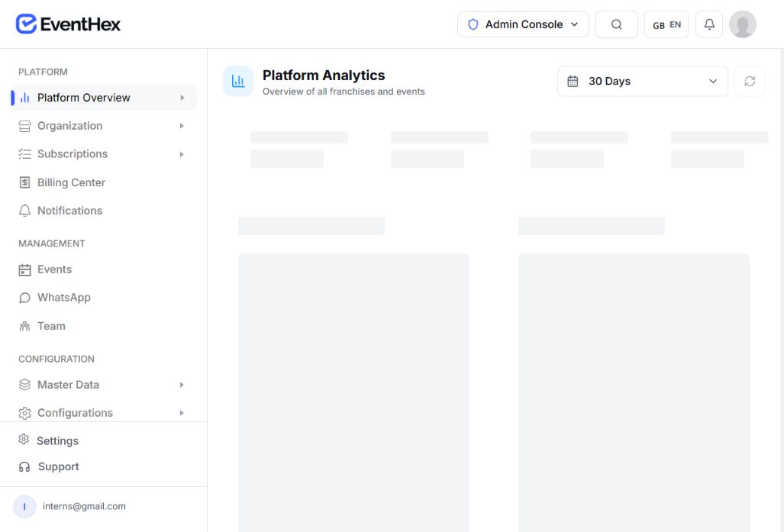Click the sidebar Notifications bell icon
Viewport: 784px width, 532px height.
(24, 211)
